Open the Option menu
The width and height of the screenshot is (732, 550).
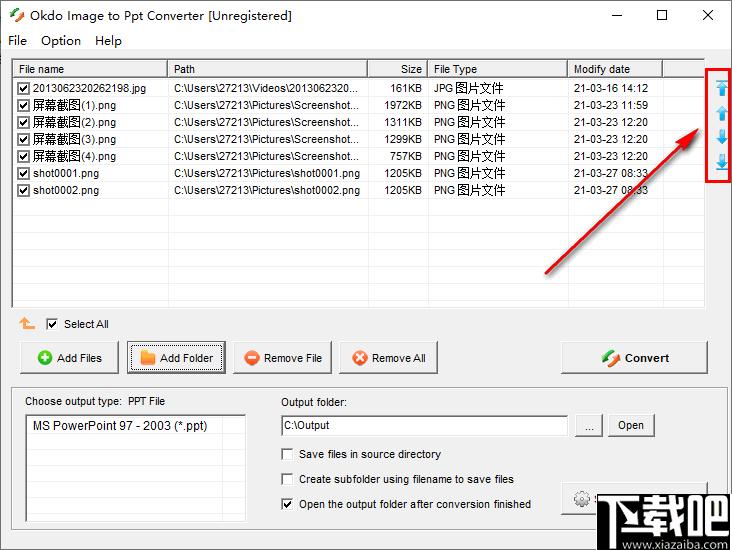click(x=61, y=41)
